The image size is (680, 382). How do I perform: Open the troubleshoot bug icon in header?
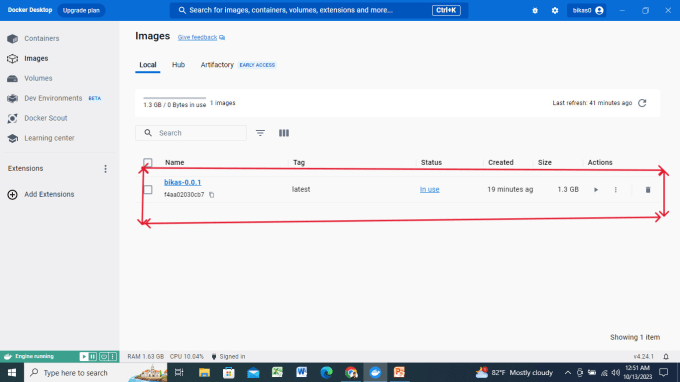535,10
